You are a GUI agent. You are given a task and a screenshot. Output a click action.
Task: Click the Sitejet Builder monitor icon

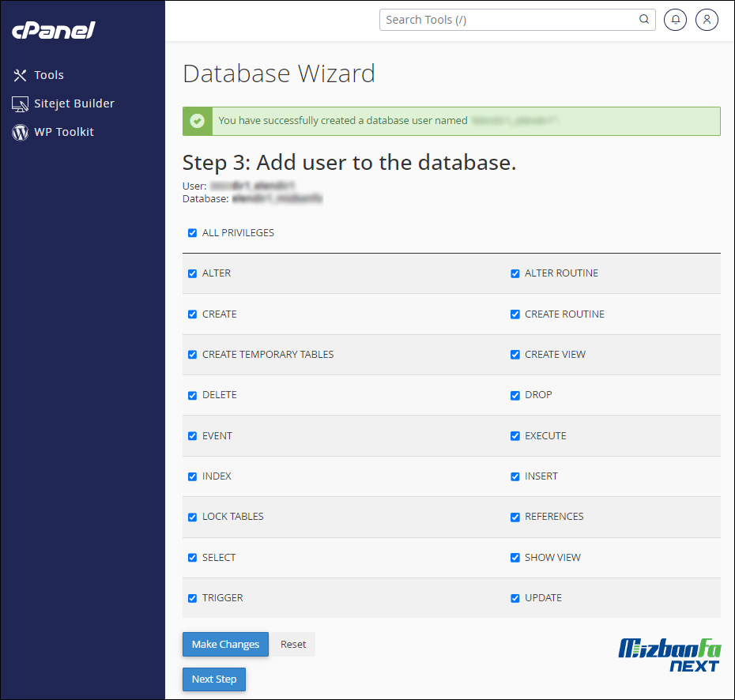pos(20,104)
